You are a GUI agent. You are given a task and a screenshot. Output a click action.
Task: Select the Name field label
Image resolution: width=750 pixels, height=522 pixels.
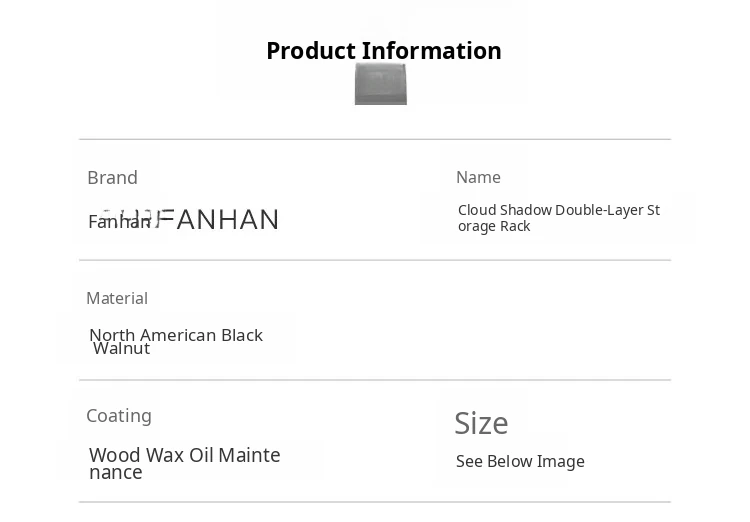[478, 177]
